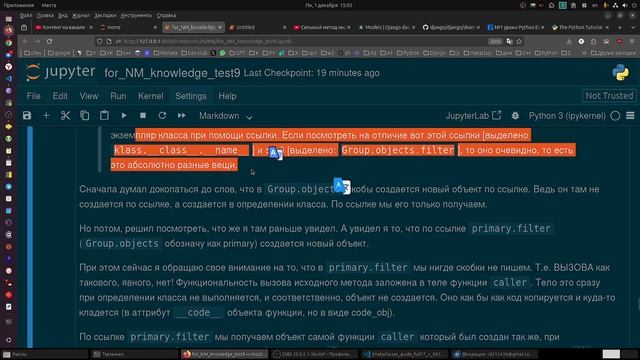Open a new browser tab
The width and height of the screenshot is (640, 360).
(620, 27)
